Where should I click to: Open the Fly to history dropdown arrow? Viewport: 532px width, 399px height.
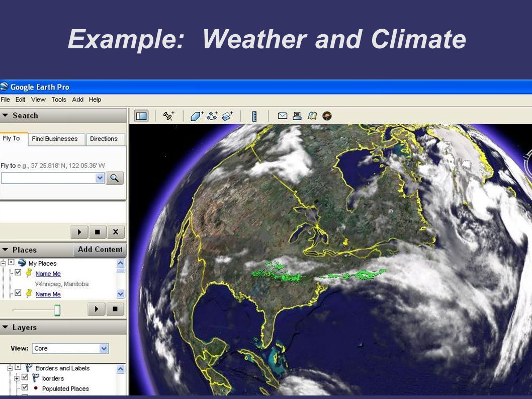100,178
